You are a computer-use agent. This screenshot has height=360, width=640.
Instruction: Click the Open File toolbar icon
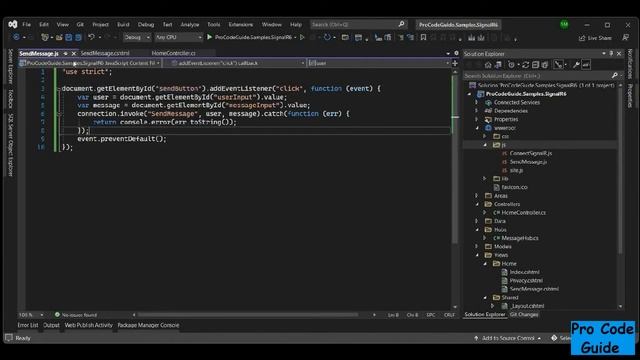coord(59,38)
